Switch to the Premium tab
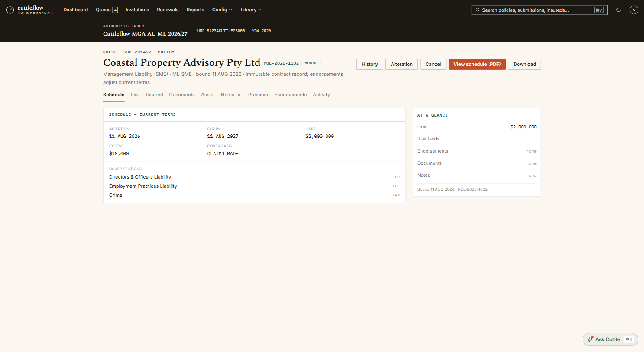Screen dimensions: 644x352 [x=258, y=95]
